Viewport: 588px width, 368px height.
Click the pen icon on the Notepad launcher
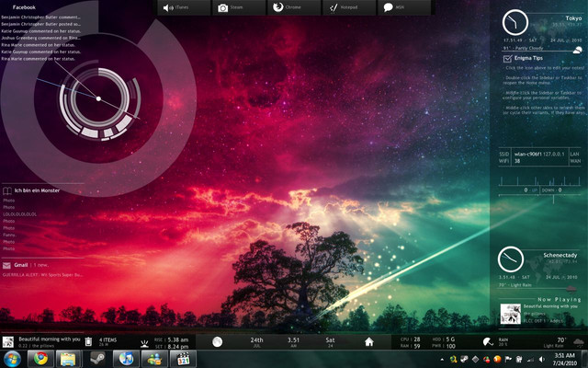tap(334, 8)
